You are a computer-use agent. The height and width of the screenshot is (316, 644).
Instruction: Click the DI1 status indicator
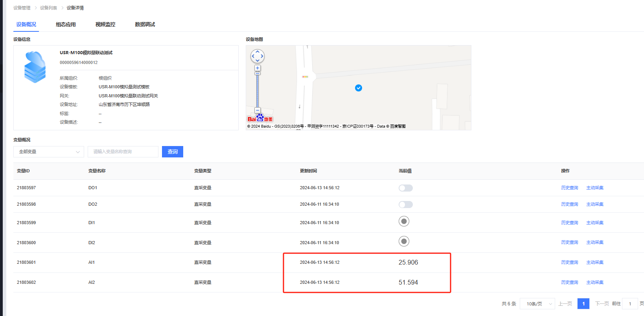pos(404,221)
